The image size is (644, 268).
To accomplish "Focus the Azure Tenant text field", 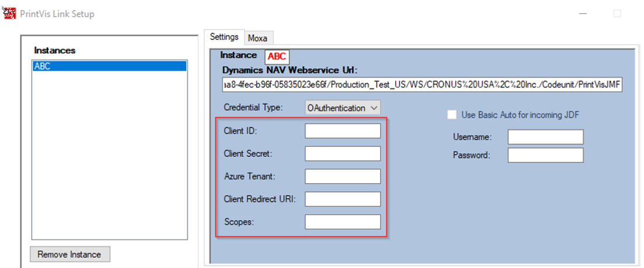I will pyautogui.click(x=342, y=176).
